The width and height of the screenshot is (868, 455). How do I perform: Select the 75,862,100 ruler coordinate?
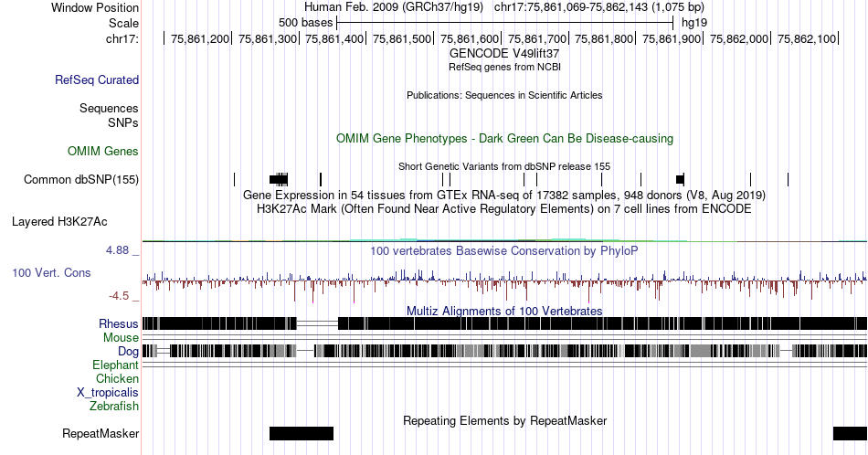pyautogui.click(x=807, y=38)
